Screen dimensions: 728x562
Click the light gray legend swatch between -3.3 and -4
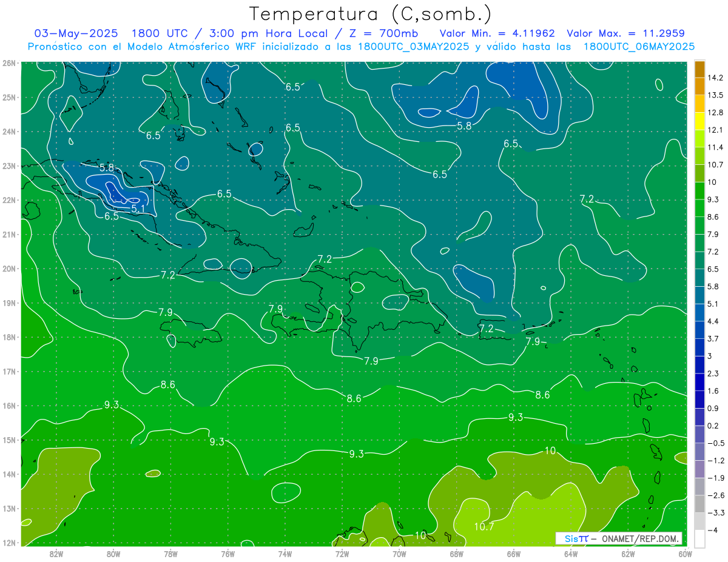point(699,521)
